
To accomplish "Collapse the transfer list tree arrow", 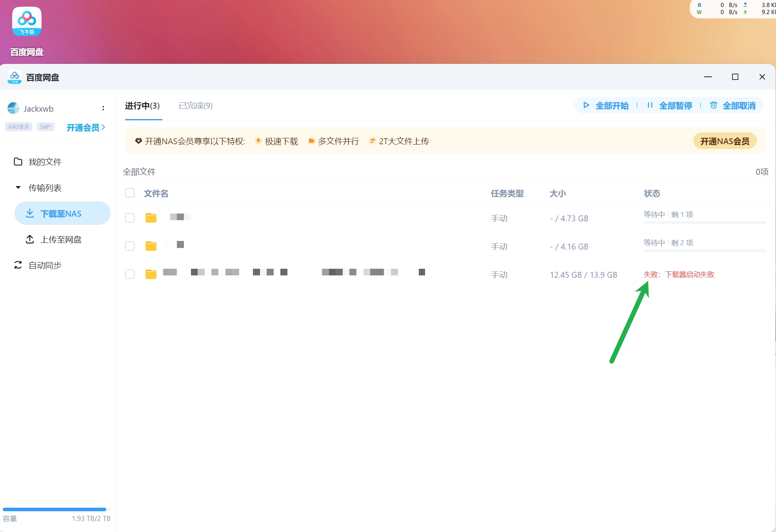I will [18, 188].
